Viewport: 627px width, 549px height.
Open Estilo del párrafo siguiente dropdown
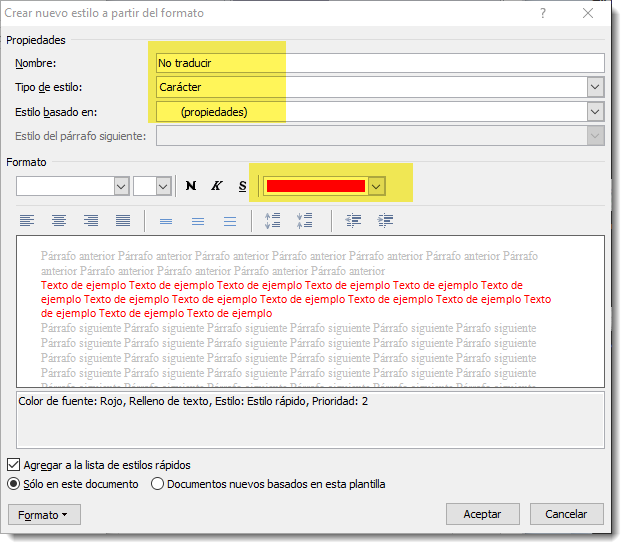click(x=595, y=136)
